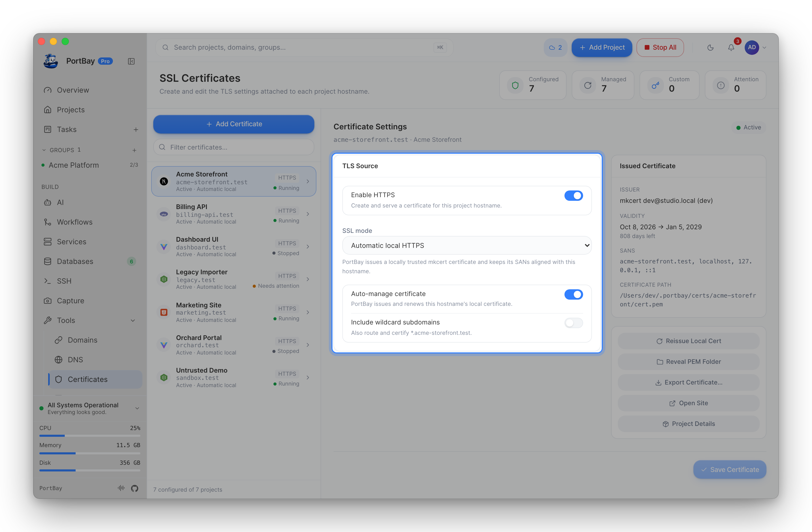Screen dimensions: 812x532
Task: Open notifications bell icon
Action: tap(731, 47)
